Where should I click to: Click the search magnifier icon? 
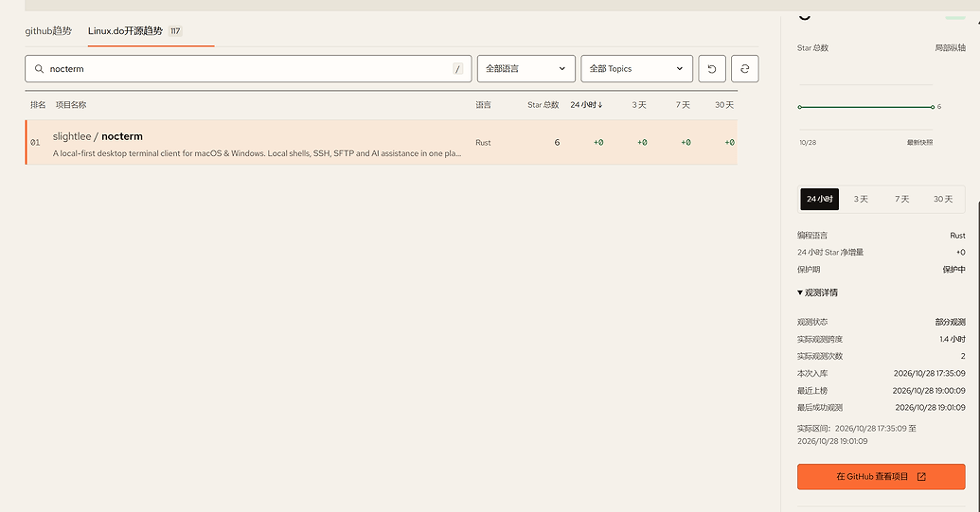tap(39, 69)
